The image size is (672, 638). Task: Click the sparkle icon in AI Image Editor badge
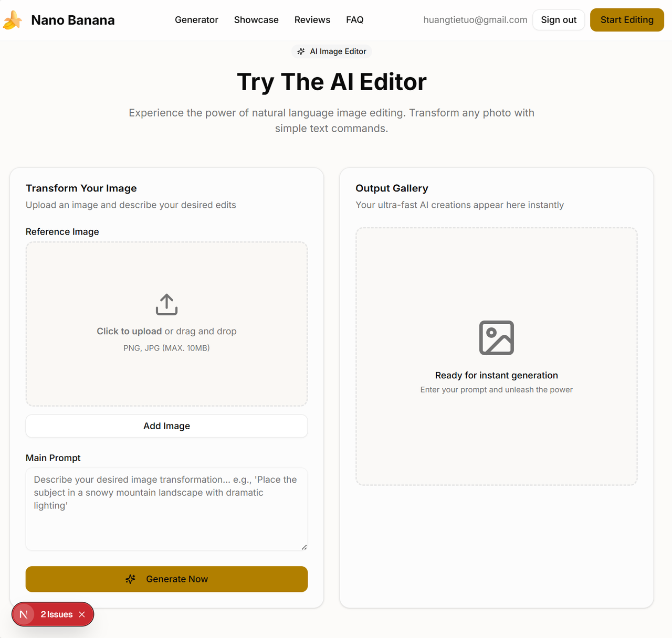(x=301, y=51)
